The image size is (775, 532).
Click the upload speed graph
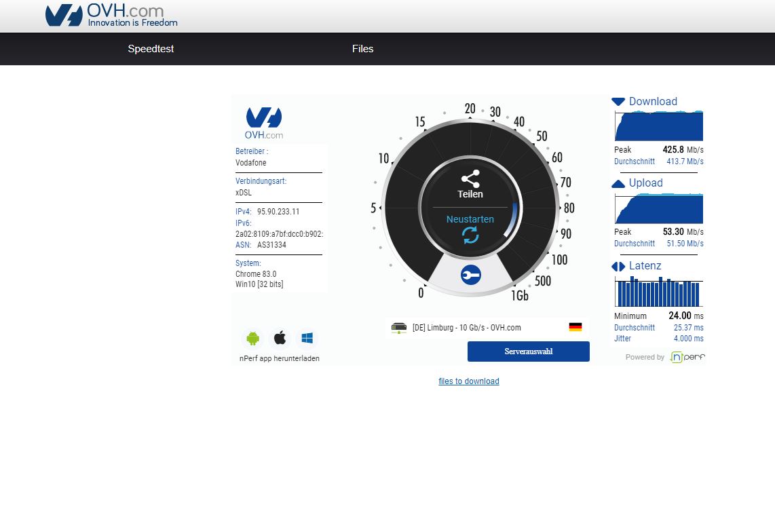click(659, 208)
